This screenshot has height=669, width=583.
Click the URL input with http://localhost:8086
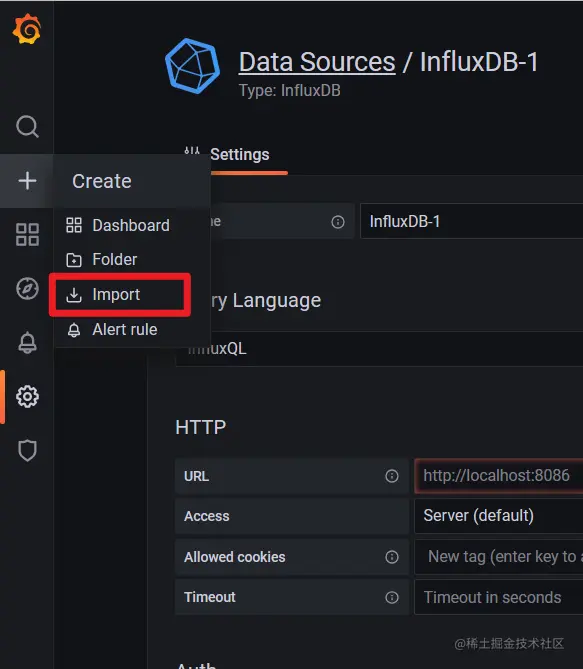tap(498, 476)
